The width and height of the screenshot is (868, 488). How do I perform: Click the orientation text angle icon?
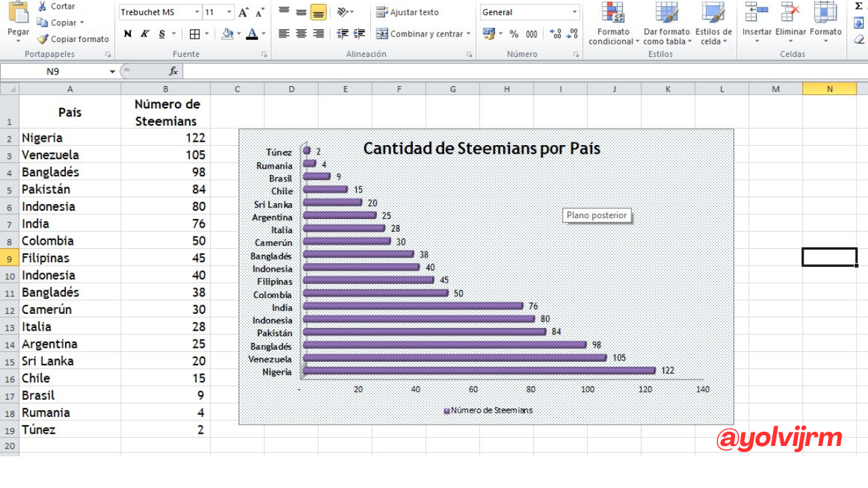coord(344,12)
